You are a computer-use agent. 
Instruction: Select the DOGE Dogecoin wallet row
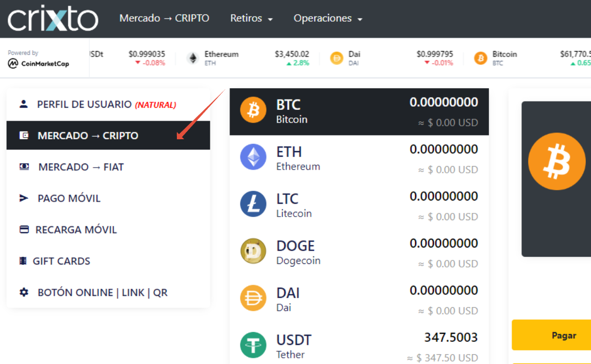tap(359, 253)
